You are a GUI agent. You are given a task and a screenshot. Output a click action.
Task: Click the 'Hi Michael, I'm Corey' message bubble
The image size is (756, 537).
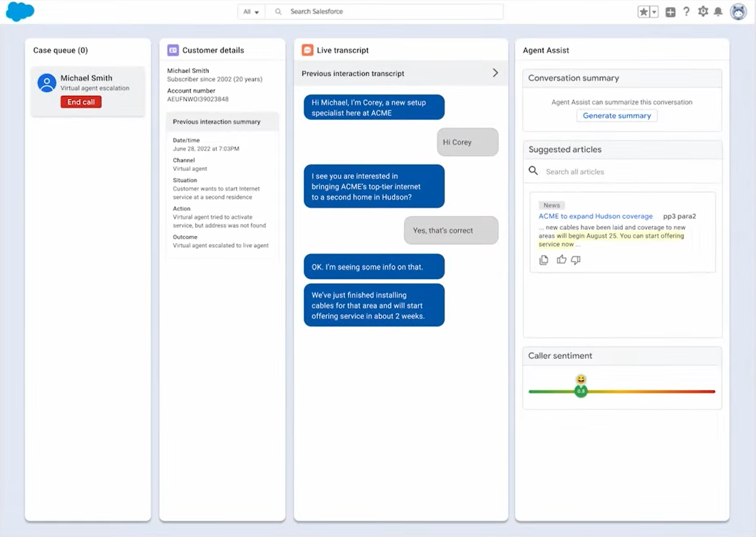[374, 107]
